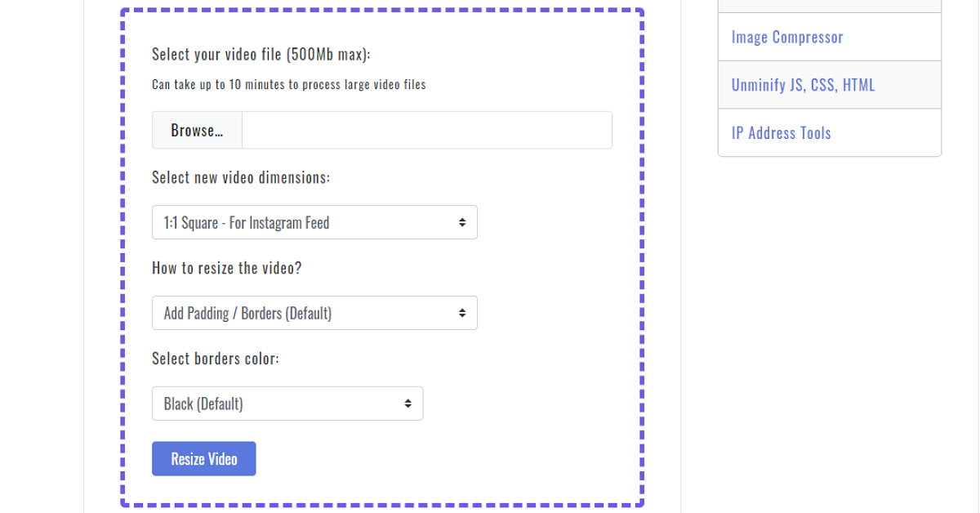
Task: Open the Unminify JS, CSS, HTML link
Action: tap(803, 85)
